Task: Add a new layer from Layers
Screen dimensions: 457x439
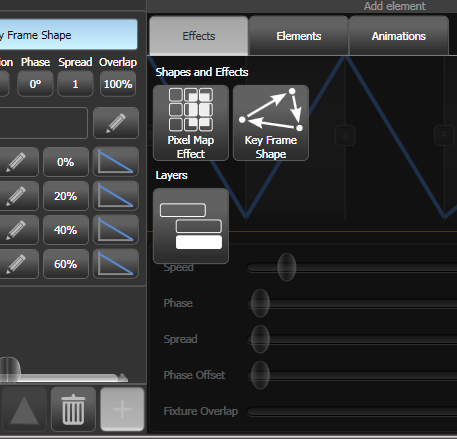Action: coord(191,226)
